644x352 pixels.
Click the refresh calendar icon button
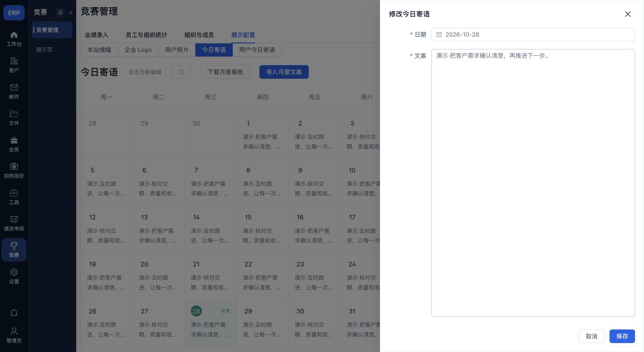pyautogui.click(x=181, y=72)
